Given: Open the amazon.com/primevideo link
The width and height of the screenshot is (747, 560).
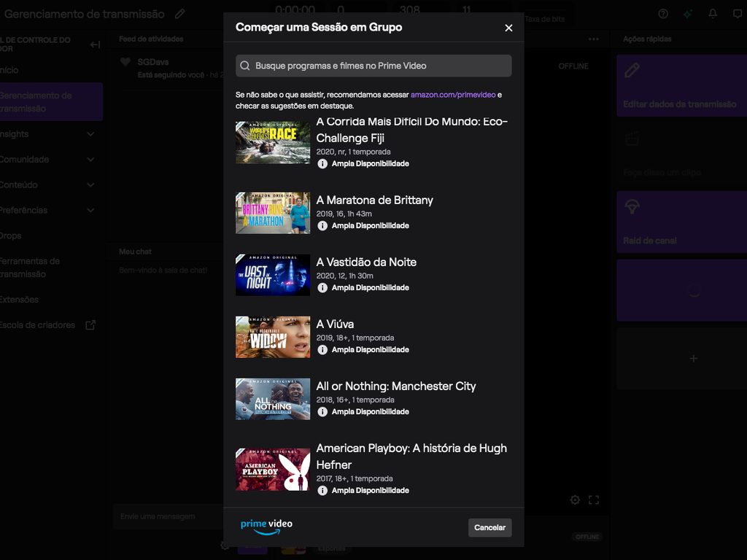Looking at the screenshot, I should click(453, 95).
